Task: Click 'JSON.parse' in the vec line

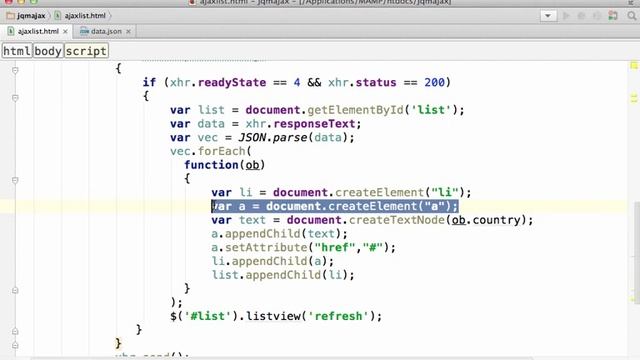Action: pos(273,138)
